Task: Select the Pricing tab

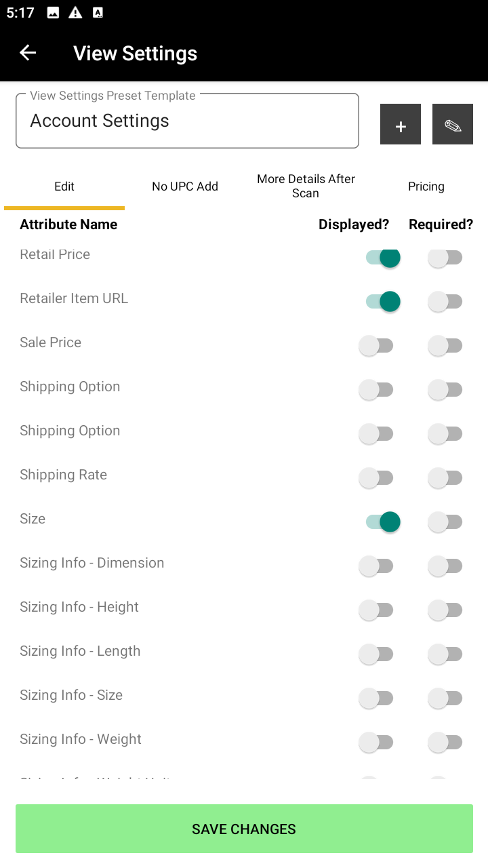Action: tap(426, 186)
